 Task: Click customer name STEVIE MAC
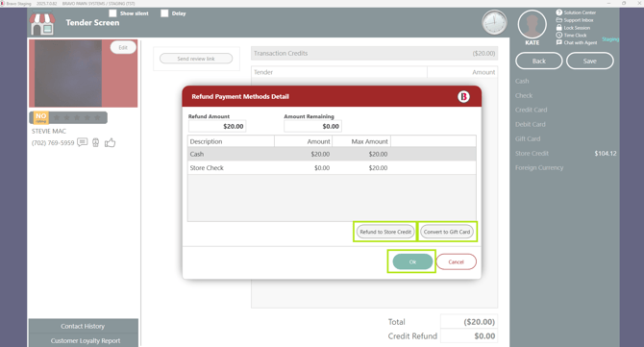[x=49, y=131]
